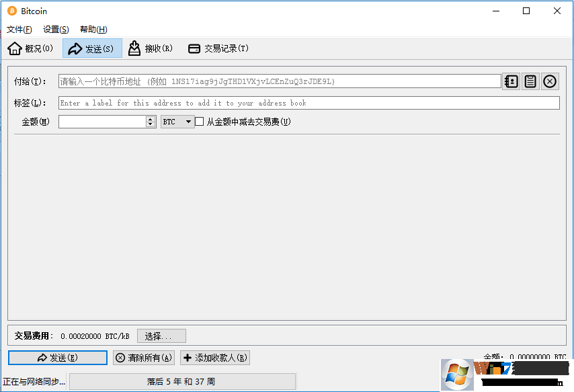Viewport: 574px width, 392px height.
Task: Open the 设置(S) menu
Action: [56, 30]
